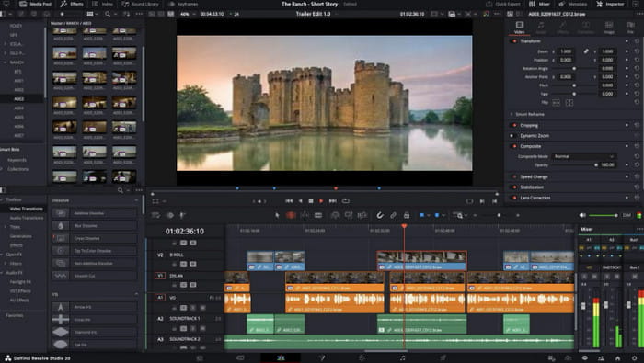This screenshot has height=363, width=644.
Task: Choose the Blur Dissolve transition
Action: [94, 225]
